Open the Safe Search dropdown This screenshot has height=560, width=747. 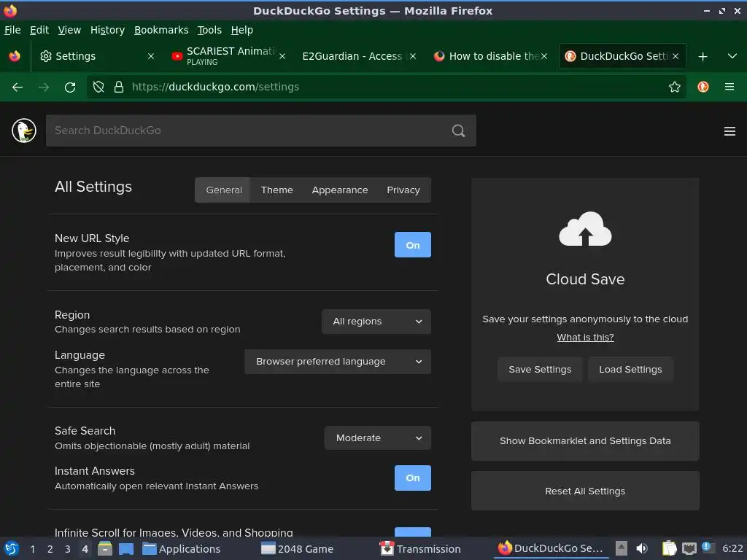pyautogui.click(x=378, y=437)
